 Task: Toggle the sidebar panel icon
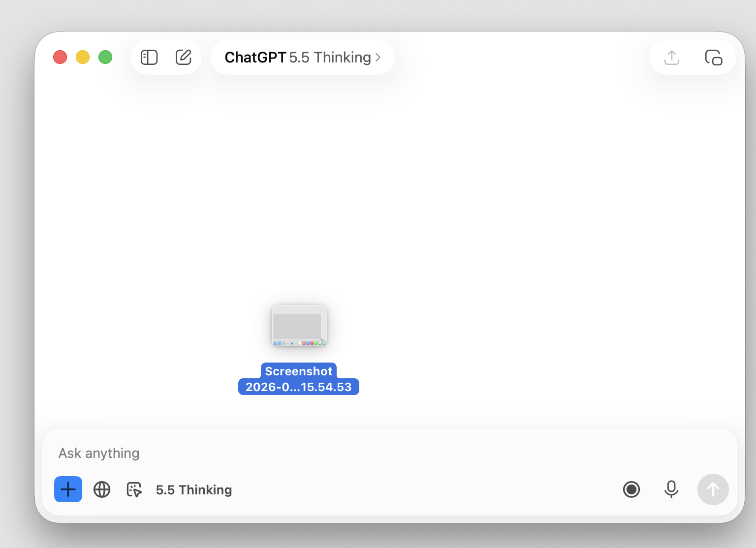click(x=149, y=58)
